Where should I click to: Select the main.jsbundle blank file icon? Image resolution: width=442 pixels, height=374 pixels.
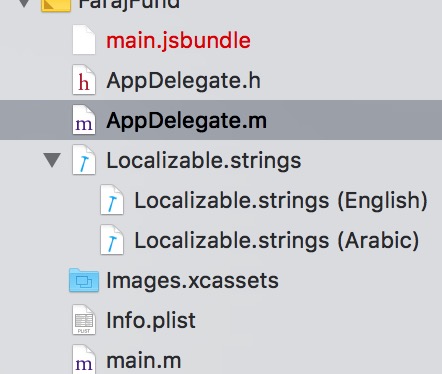pyautogui.click(x=84, y=40)
